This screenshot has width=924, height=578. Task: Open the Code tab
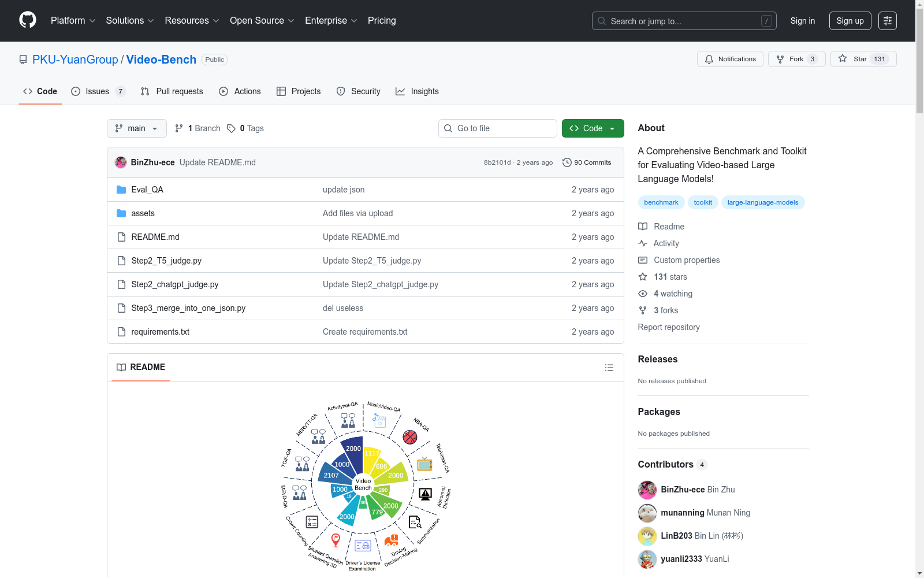[40, 91]
